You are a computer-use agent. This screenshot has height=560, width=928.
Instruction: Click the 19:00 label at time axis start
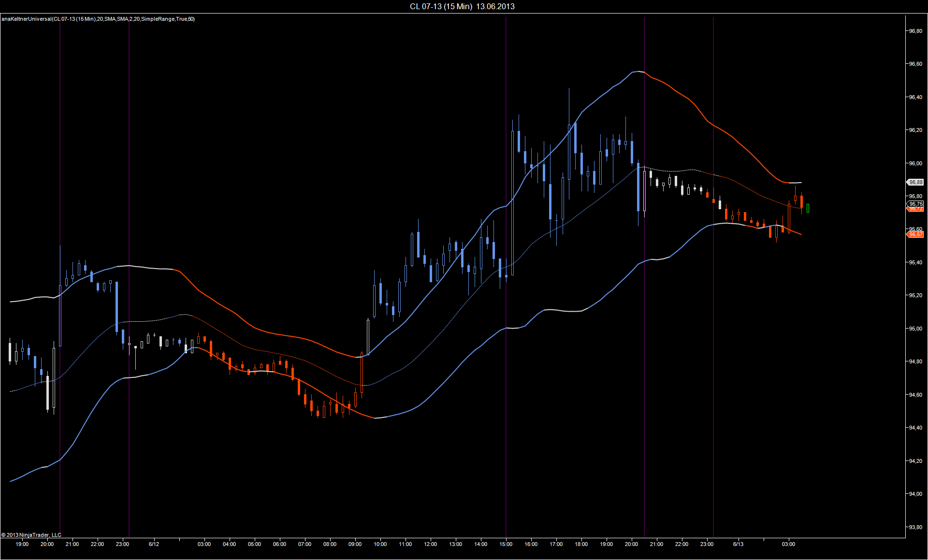click(x=22, y=544)
